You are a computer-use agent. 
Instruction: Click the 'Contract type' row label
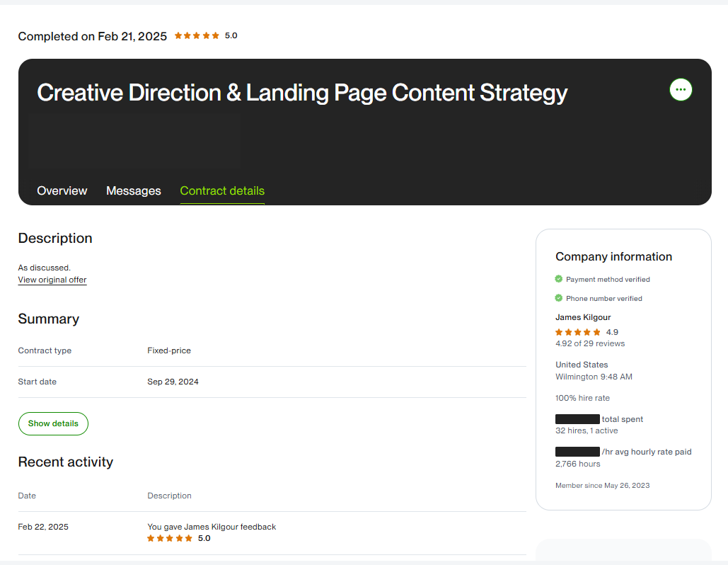coord(45,350)
